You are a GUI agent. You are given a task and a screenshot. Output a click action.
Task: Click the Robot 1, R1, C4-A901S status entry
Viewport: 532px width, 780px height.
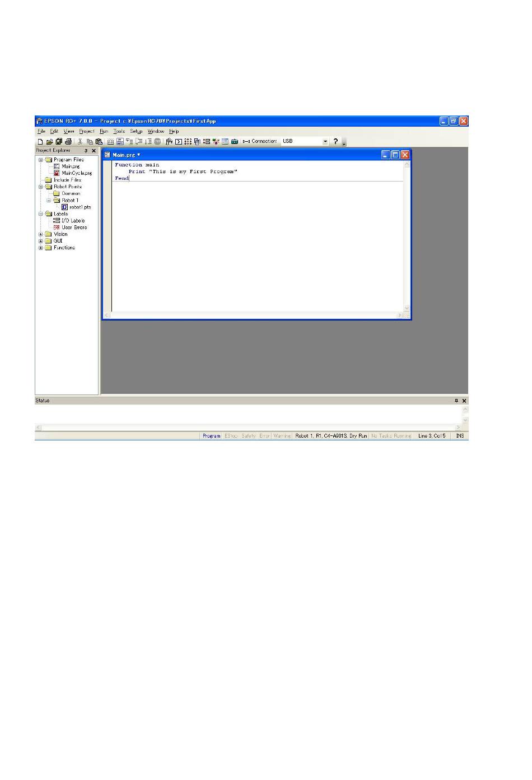[x=332, y=436]
